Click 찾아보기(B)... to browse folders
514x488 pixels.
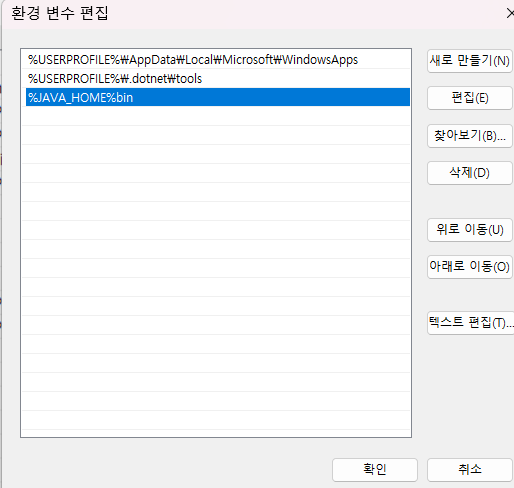469,136
